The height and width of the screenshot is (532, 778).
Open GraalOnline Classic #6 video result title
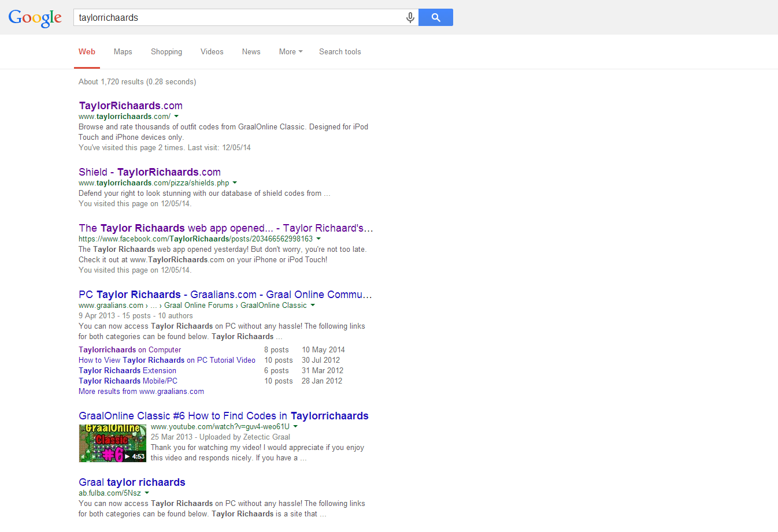click(224, 416)
